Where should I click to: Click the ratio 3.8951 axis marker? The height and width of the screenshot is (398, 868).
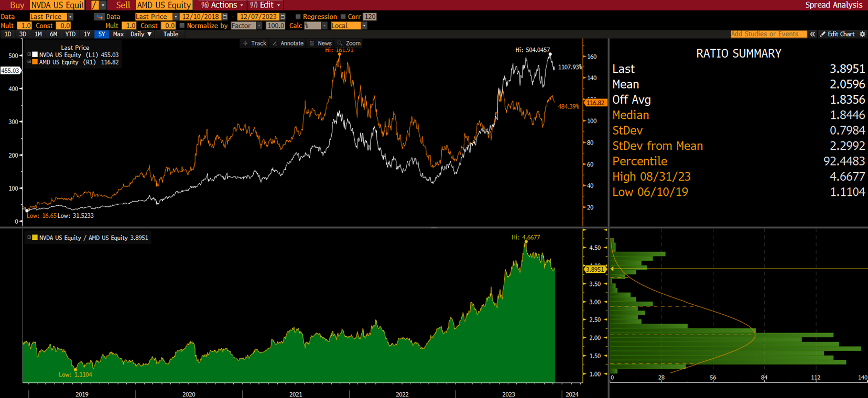click(595, 269)
